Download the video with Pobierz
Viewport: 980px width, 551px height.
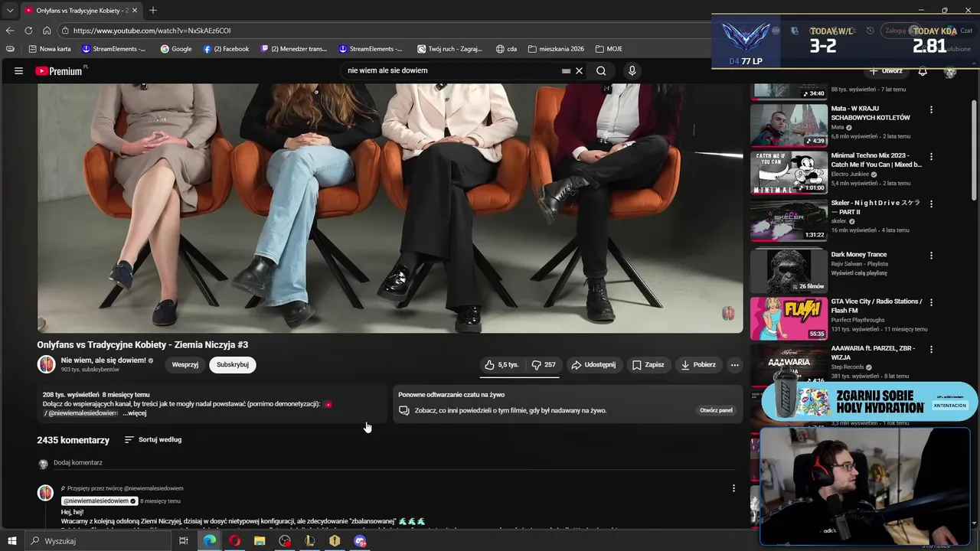tap(698, 365)
